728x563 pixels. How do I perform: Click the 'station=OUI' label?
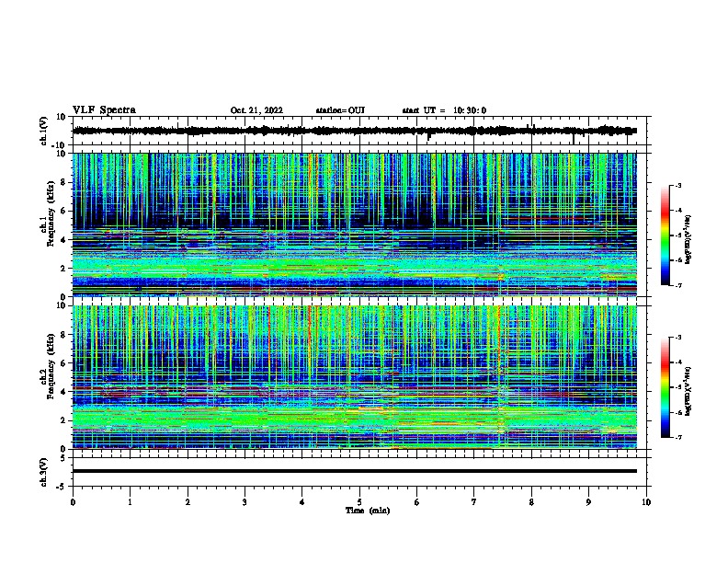340,110
